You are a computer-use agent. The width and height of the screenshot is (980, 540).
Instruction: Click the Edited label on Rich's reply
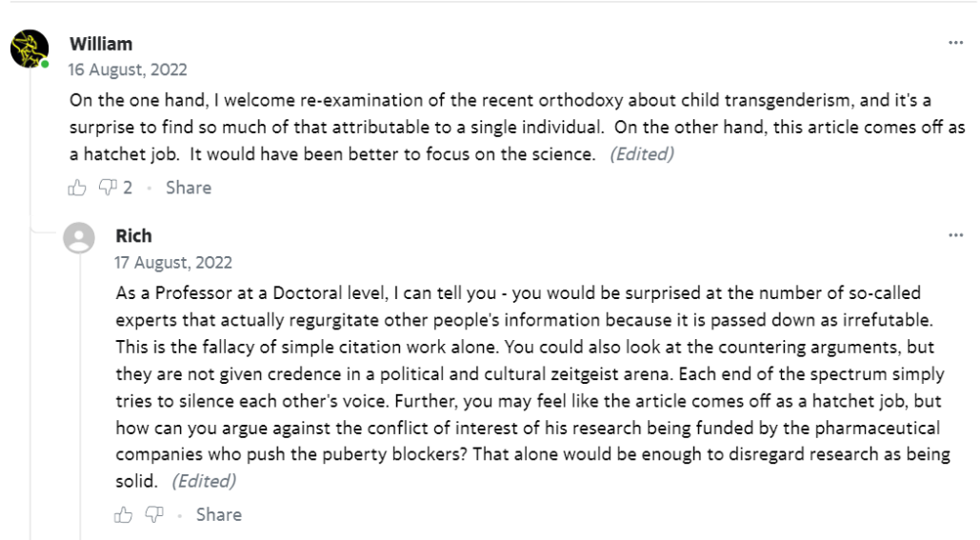coord(204,481)
